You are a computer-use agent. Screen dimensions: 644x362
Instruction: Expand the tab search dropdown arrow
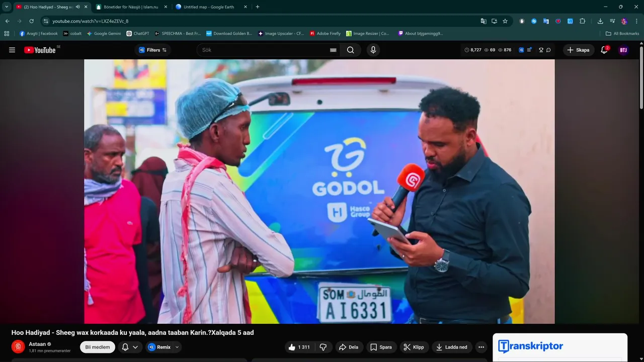pos(7,7)
